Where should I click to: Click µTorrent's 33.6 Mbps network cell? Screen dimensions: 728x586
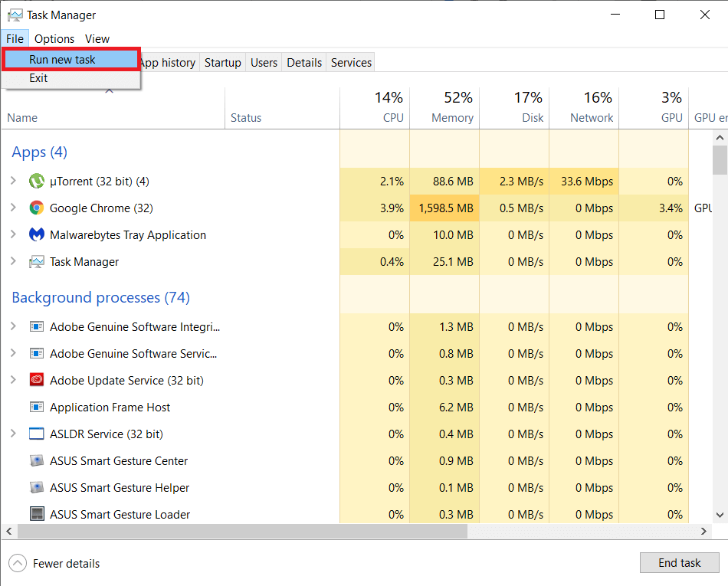tap(584, 181)
